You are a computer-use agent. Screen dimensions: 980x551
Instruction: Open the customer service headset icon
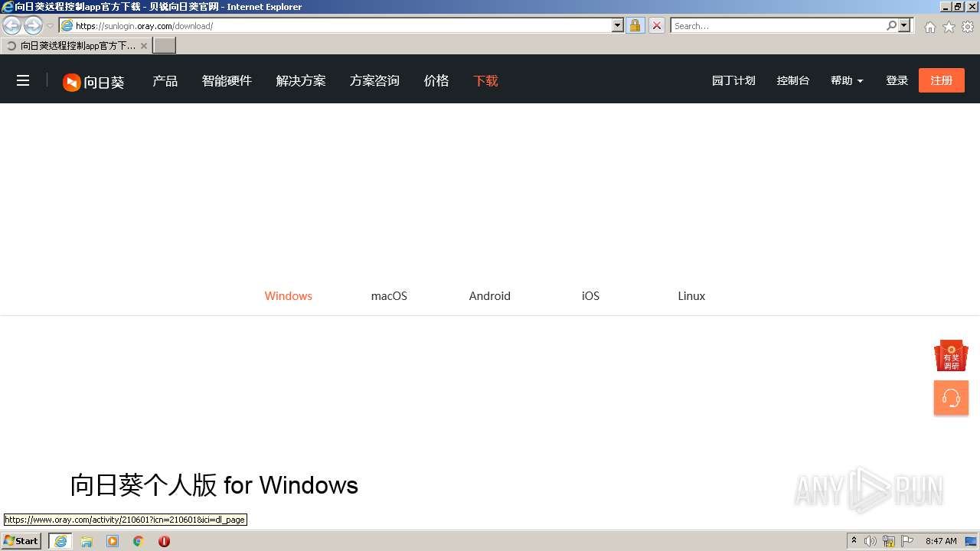point(951,398)
